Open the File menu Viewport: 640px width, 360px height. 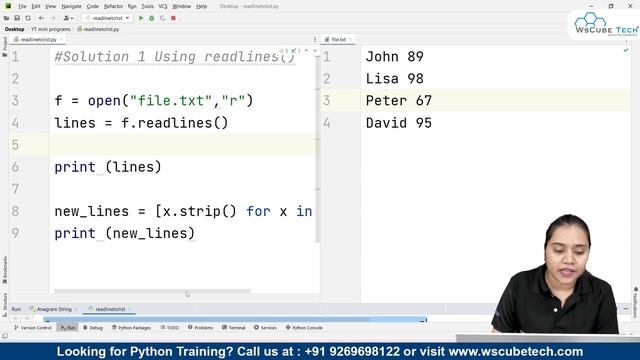click(x=22, y=7)
